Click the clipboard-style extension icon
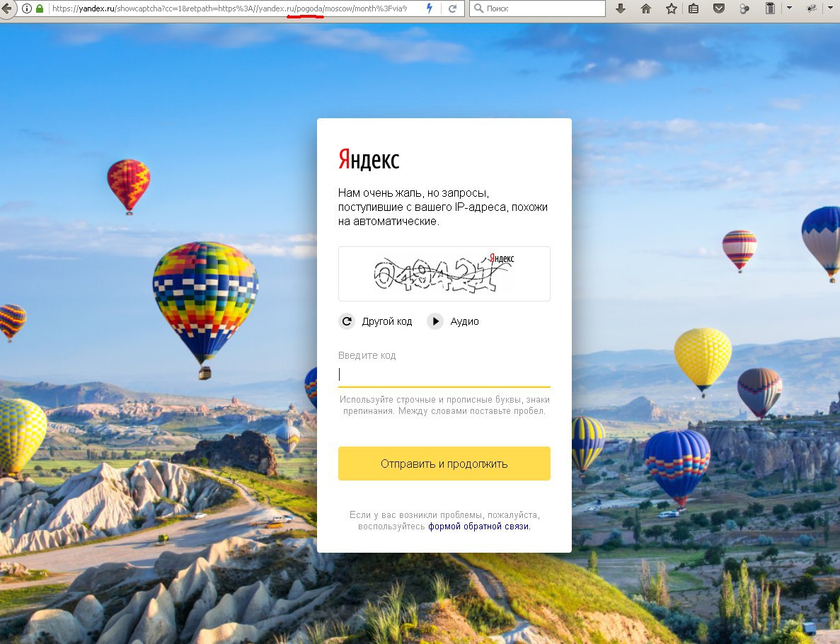Viewport: 840px width, 644px height. [770, 8]
